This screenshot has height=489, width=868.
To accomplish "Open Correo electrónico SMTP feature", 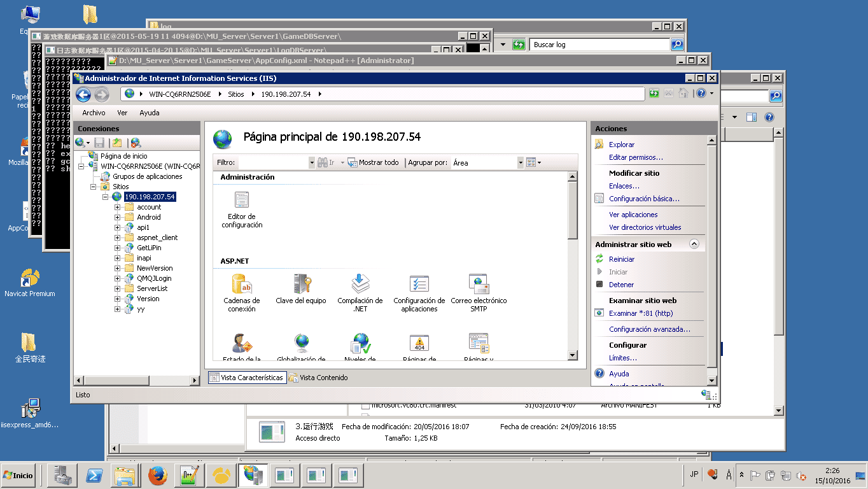I will point(479,293).
